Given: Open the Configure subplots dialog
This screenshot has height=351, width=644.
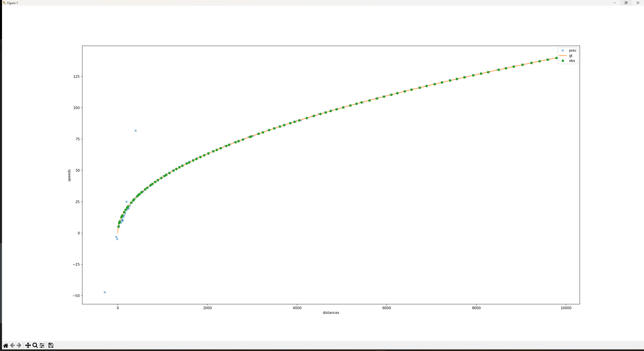Looking at the screenshot, I should point(42,345).
